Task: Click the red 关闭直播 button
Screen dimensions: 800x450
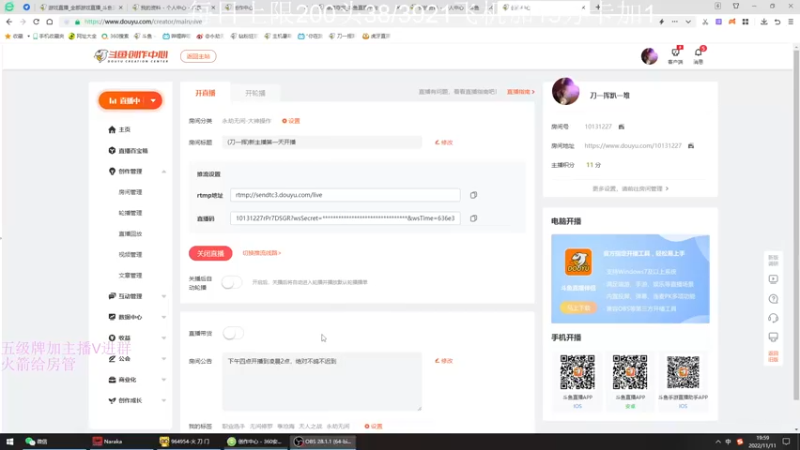Action: click(210, 254)
